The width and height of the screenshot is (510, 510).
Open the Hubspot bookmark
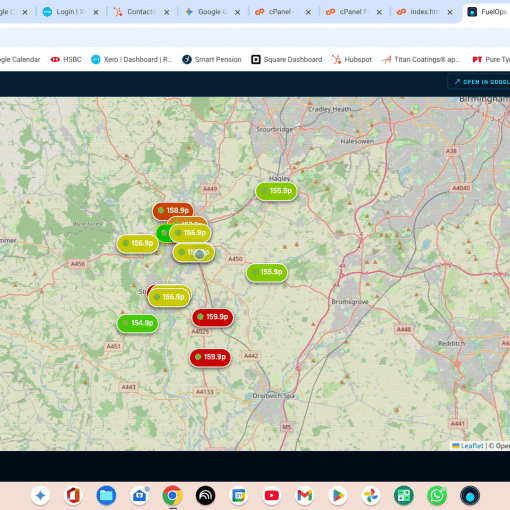click(352, 60)
